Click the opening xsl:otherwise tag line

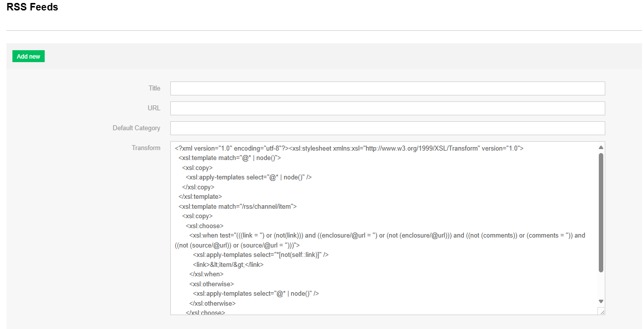[x=211, y=284]
